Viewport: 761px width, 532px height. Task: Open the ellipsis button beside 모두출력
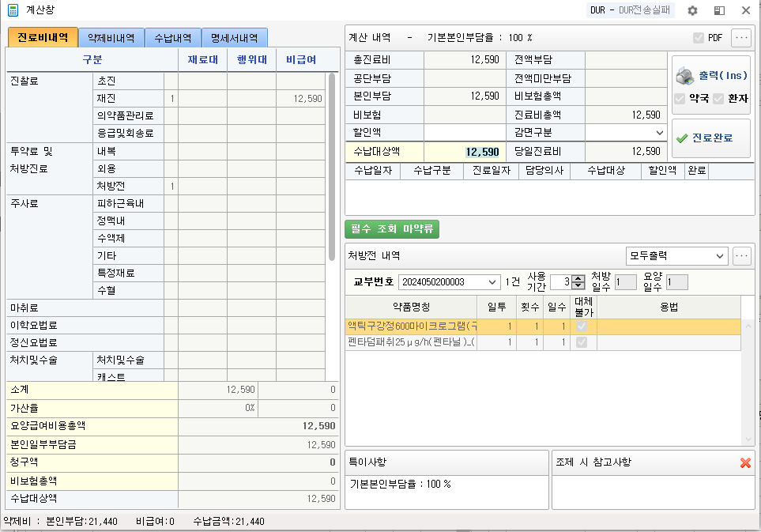[740, 256]
